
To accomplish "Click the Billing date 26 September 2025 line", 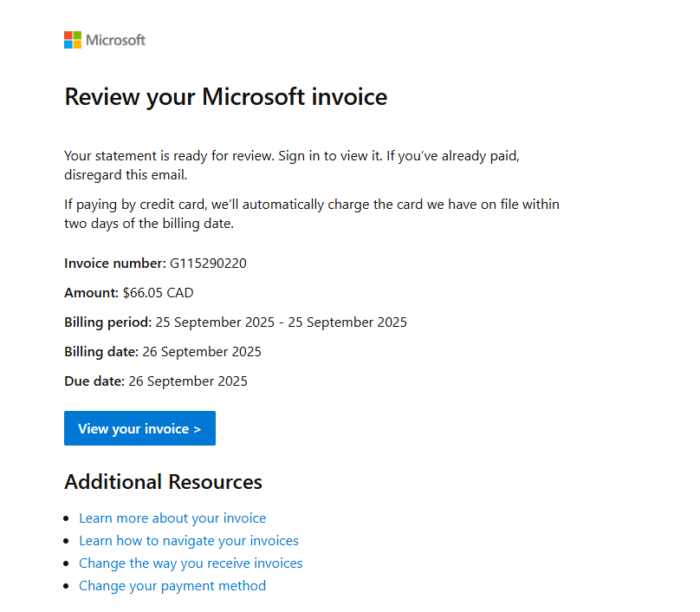I will click(x=163, y=352).
